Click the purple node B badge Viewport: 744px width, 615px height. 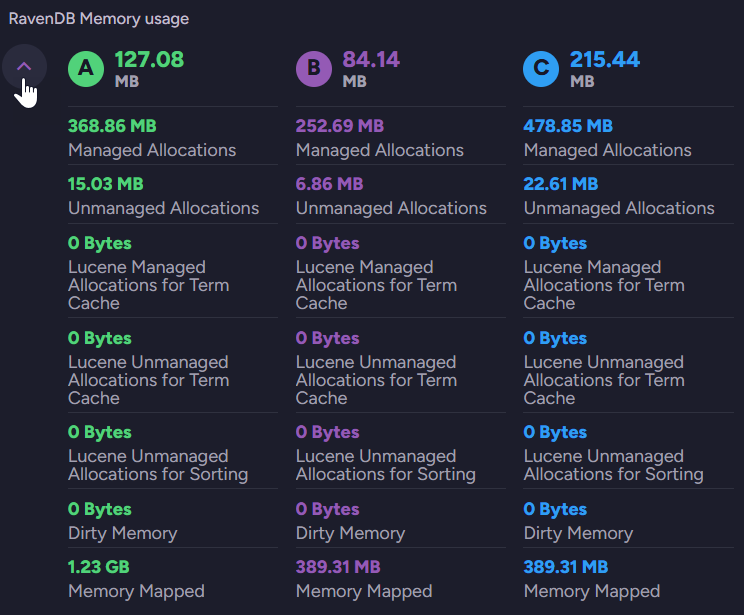[314, 69]
